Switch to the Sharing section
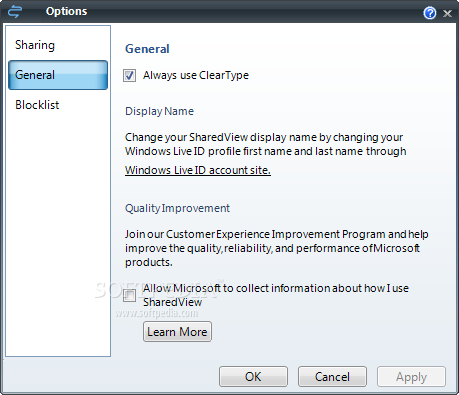The height and width of the screenshot is (395, 459). point(35,45)
